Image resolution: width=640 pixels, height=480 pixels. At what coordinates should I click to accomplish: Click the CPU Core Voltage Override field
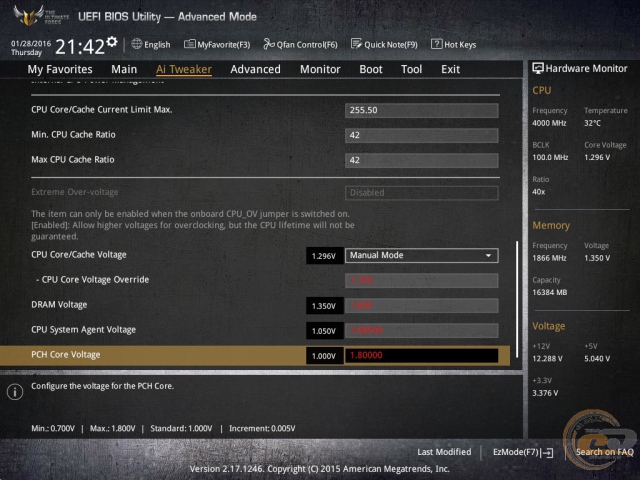point(422,280)
